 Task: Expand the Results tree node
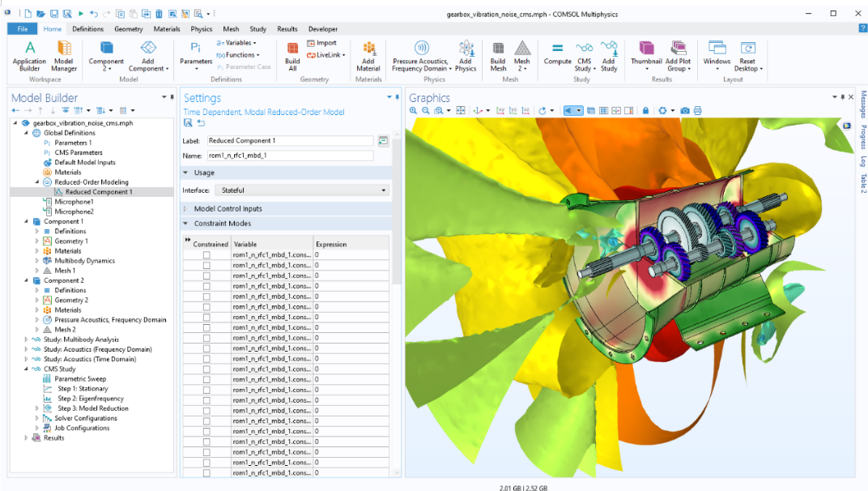26,438
